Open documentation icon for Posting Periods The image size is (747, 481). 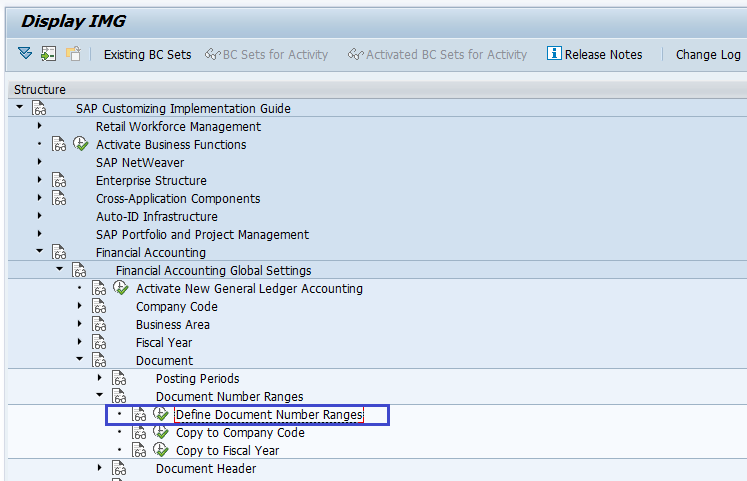click(x=119, y=378)
